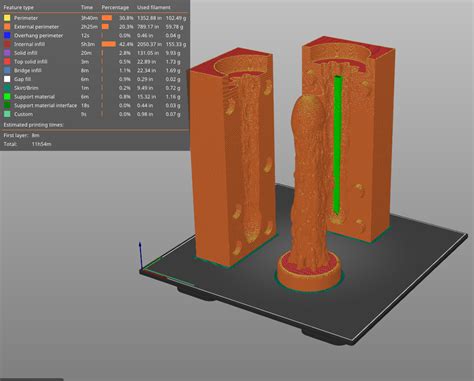Click the green support column in right mold
The height and width of the screenshot is (381, 474).
(x=338, y=145)
